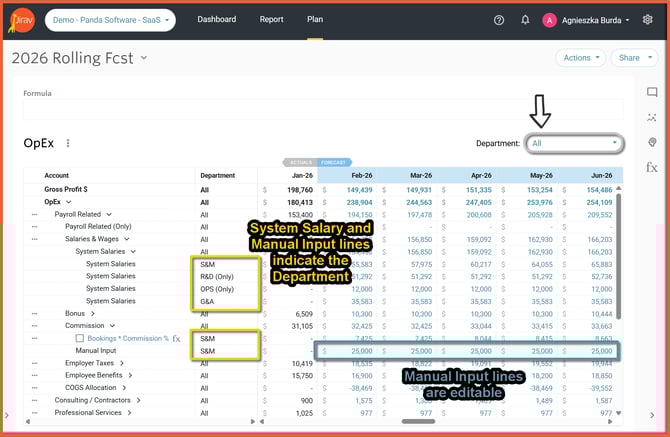Image resolution: width=670 pixels, height=437 pixels.
Task: Open the help question mark icon
Action: pyautogui.click(x=499, y=20)
